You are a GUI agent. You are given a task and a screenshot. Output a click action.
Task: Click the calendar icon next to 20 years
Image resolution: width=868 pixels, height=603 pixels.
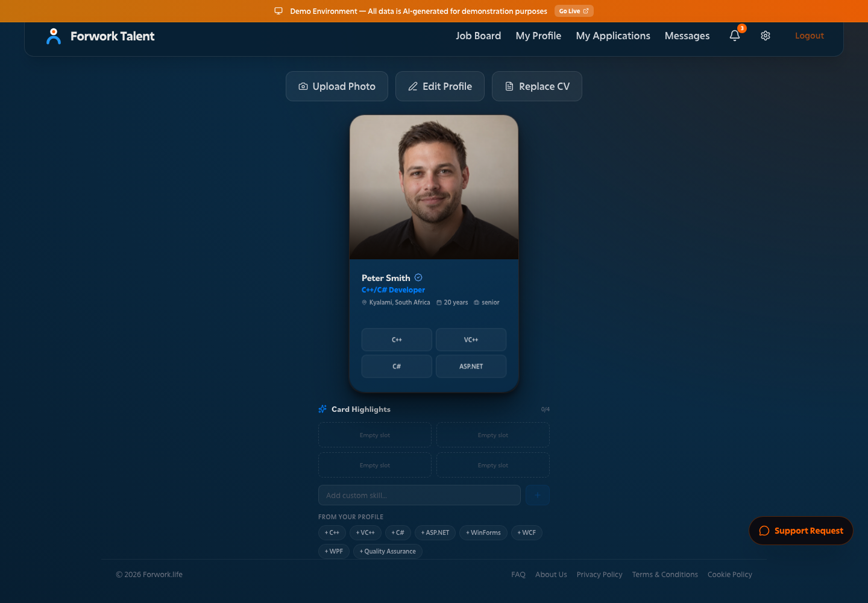[x=439, y=303]
